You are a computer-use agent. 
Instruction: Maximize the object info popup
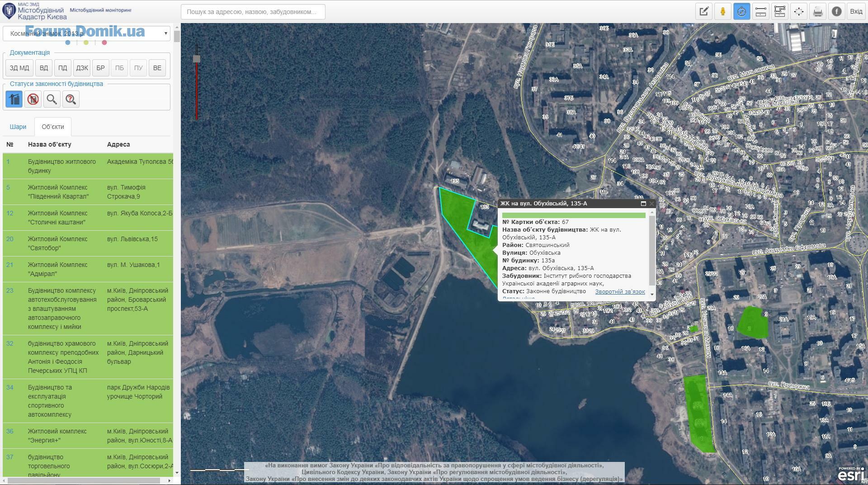(x=643, y=204)
